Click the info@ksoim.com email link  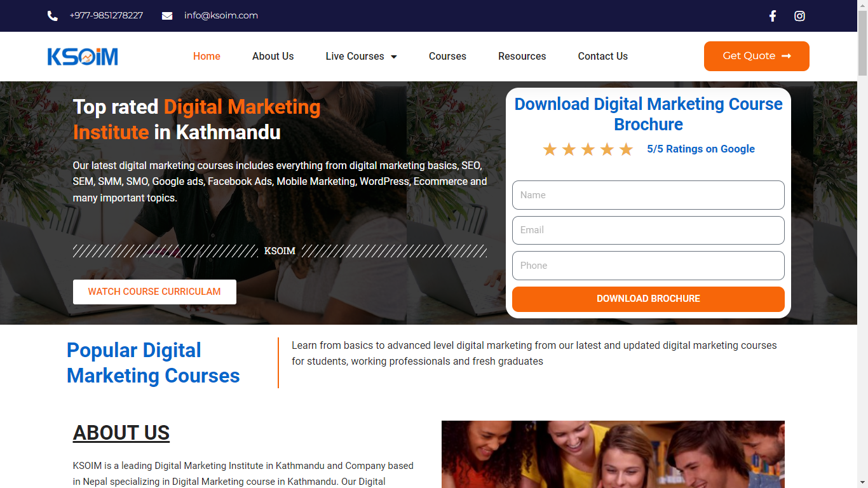click(x=221, y=15)
